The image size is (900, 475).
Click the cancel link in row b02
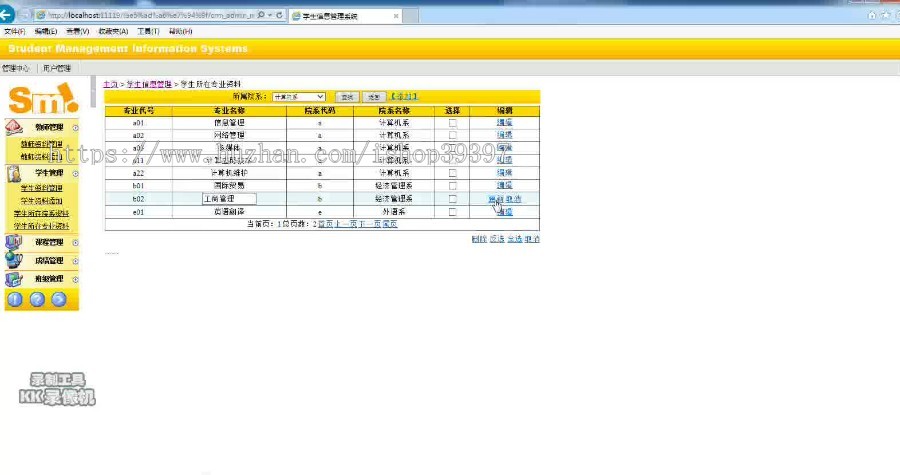click(x=514, y=199)
